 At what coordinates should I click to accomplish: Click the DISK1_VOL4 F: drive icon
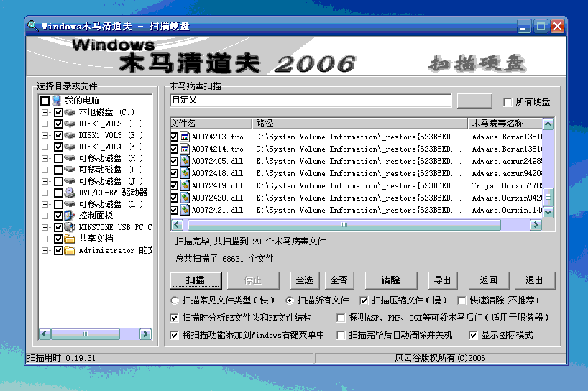pos(70,147)
